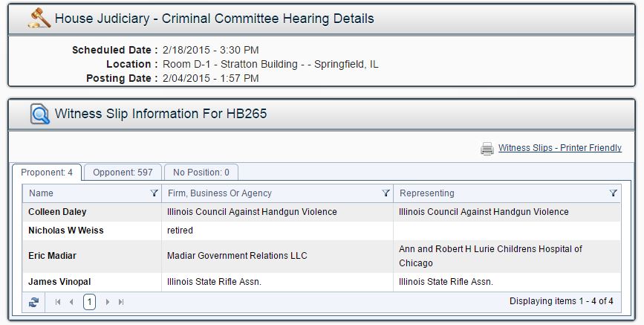The height and width of the screenshot is (325, 644).
Task: Select page 1 in the pager
Action: (89, 302)
